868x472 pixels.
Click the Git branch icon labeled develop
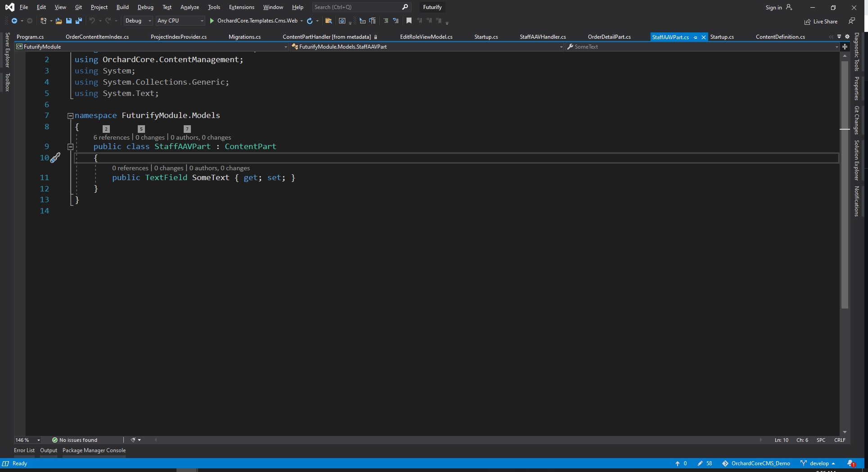[x=804, y=463]
